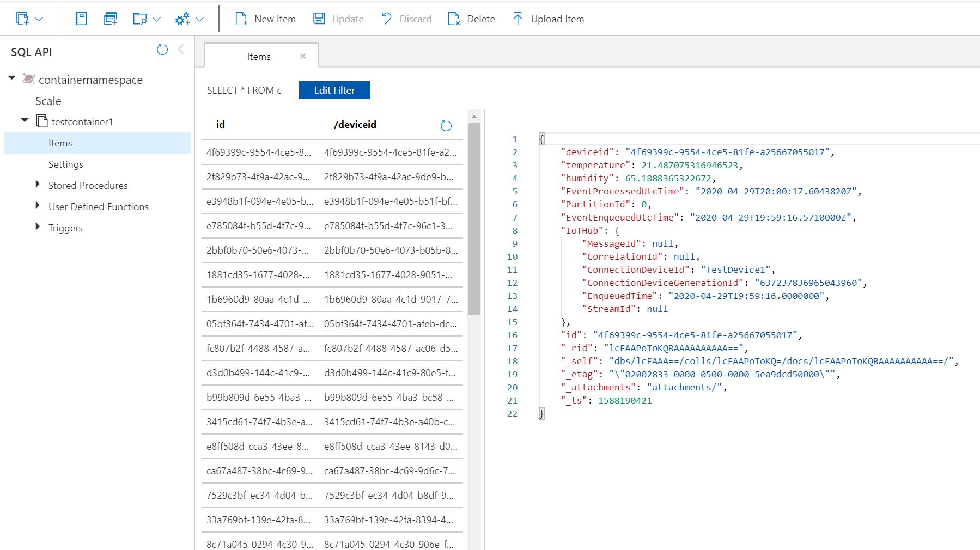Screen dimensions: 980x550
Task: Refresh the SQL API panel
Action: coord(162,50)
